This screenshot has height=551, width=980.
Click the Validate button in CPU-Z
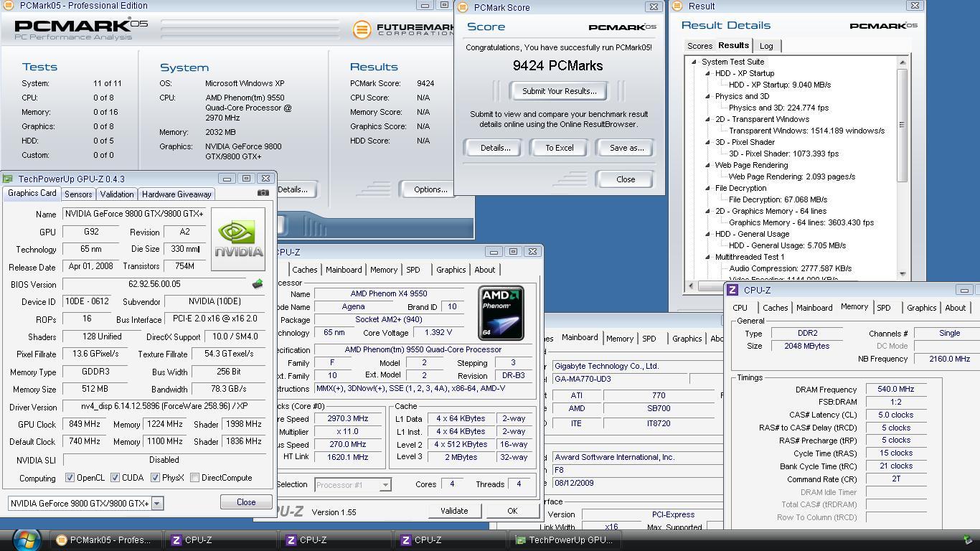click(x=454, y=511)
